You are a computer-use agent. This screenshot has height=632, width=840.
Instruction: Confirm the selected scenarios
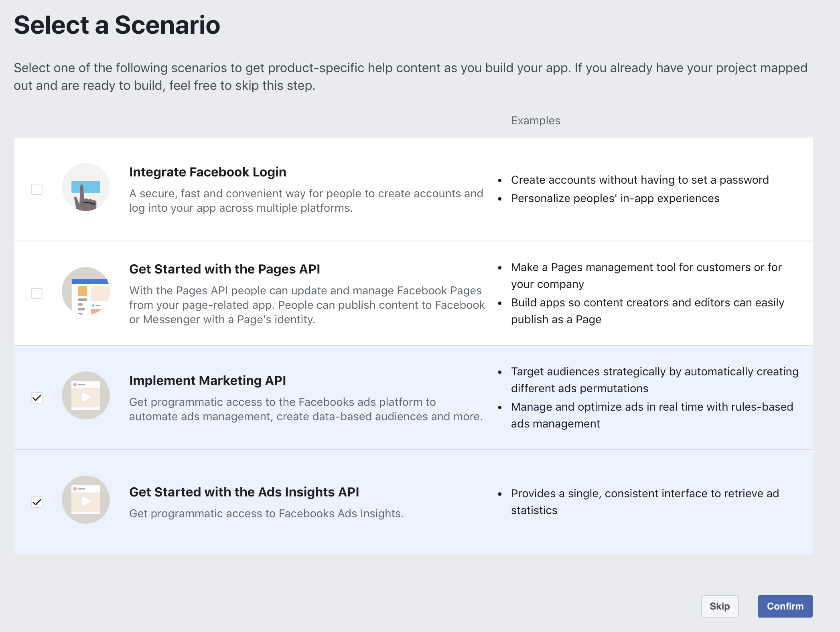(785, 606)
